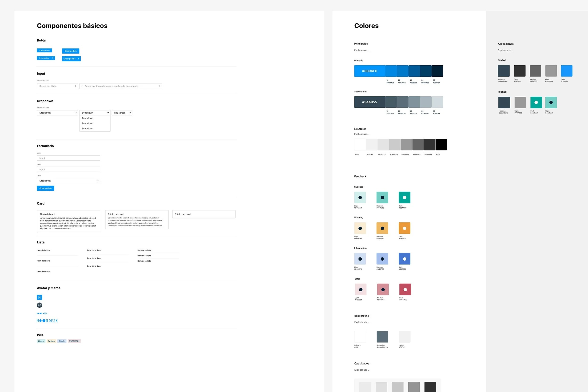Image resolution: width=588 pixels, height=392 pixels.
Task: Click Warning Light #FAECD3 feedback icon
Action: tap(360, 228)
